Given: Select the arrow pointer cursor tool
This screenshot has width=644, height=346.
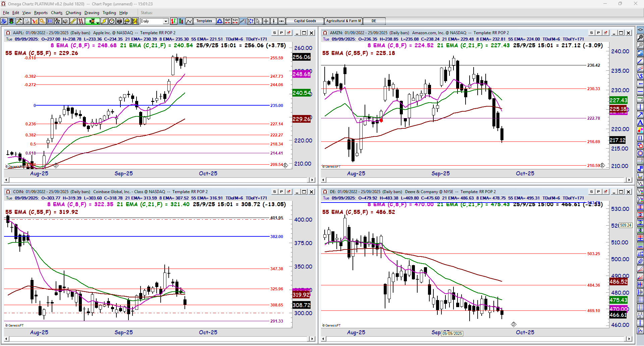Looking at the screenshot, I should click(x=258, y=21).
